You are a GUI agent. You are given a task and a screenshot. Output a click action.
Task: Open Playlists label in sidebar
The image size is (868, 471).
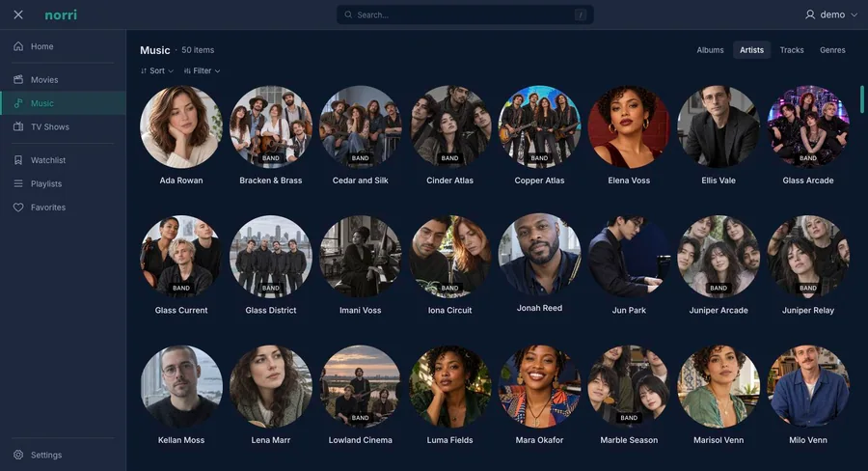click(x=46, y=183)
